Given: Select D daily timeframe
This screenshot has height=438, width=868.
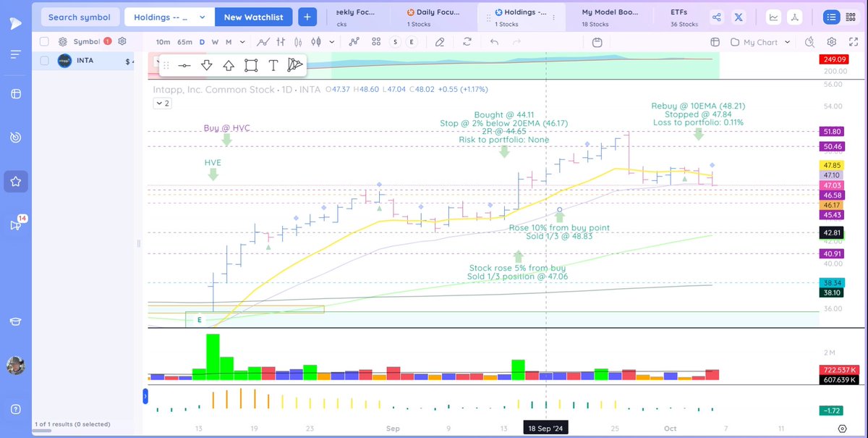Looking at the screenshot, I should tap(203, 42).
